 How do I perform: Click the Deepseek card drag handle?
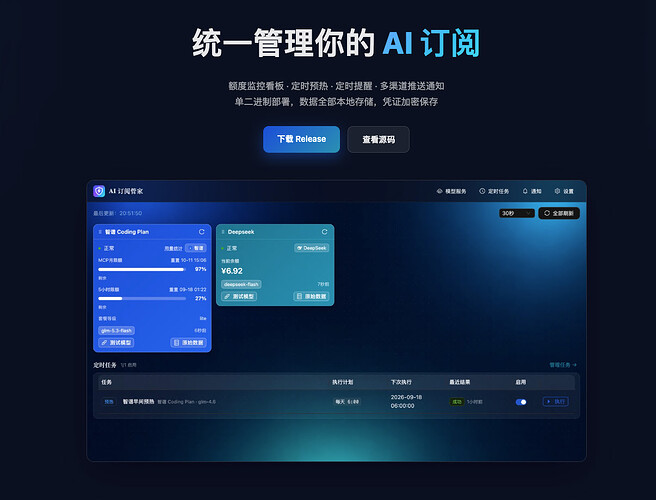pyautogui.click(x=223, y=232)
